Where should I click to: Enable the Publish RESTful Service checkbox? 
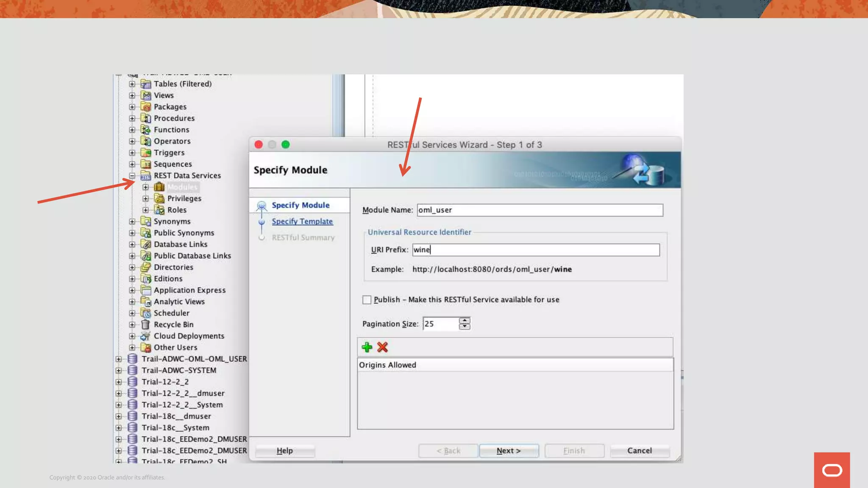click(x=367, y=300)
